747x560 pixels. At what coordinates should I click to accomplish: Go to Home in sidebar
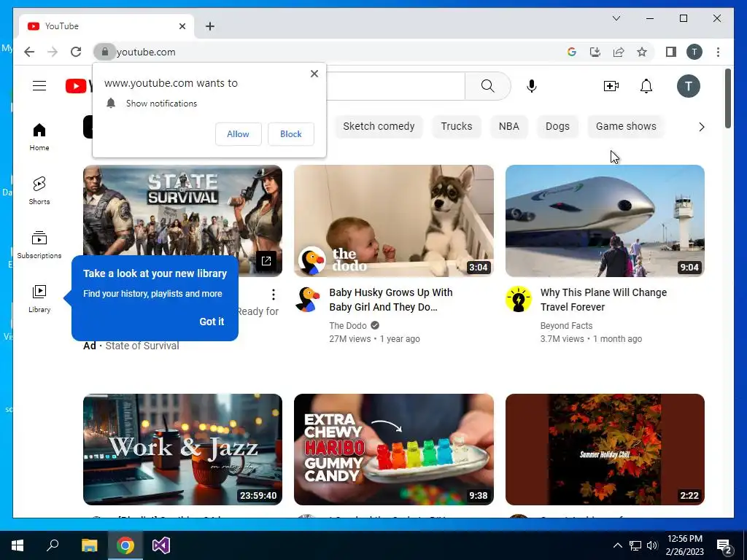[39, 136]
